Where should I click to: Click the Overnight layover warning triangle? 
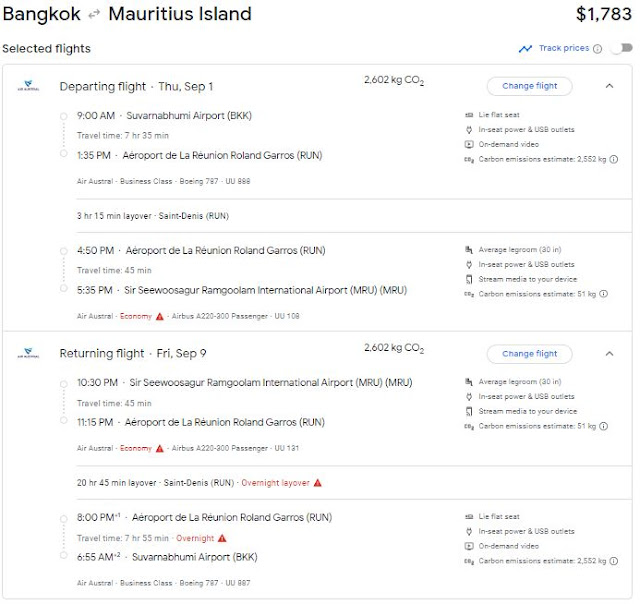coord(318,483)
